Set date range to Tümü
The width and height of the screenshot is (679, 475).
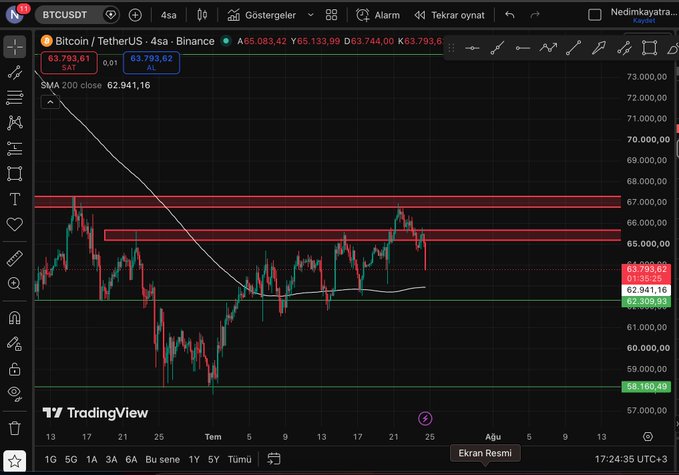coord(239,459)
